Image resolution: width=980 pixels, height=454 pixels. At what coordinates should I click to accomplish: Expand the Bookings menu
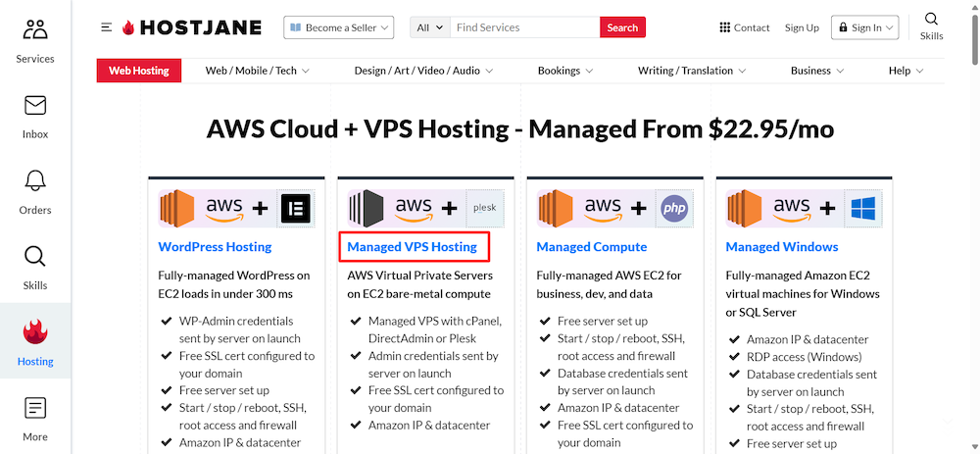pyautogui.click(x=565, y=71)
